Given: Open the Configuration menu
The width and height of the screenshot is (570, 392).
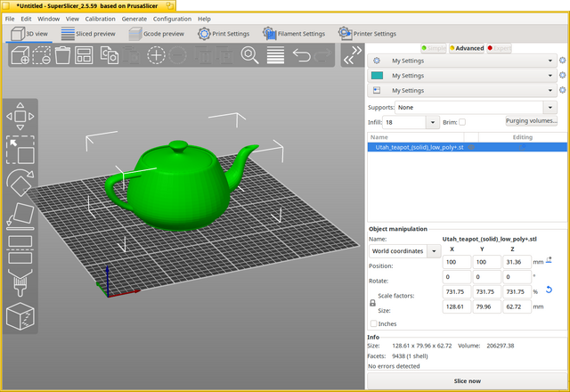Looking at the screenshot, I should (172, 19).
